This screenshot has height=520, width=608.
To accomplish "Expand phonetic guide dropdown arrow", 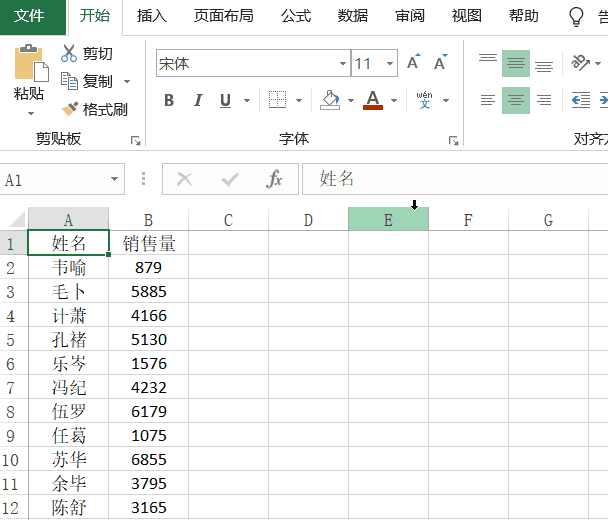I will click(446, 100).
